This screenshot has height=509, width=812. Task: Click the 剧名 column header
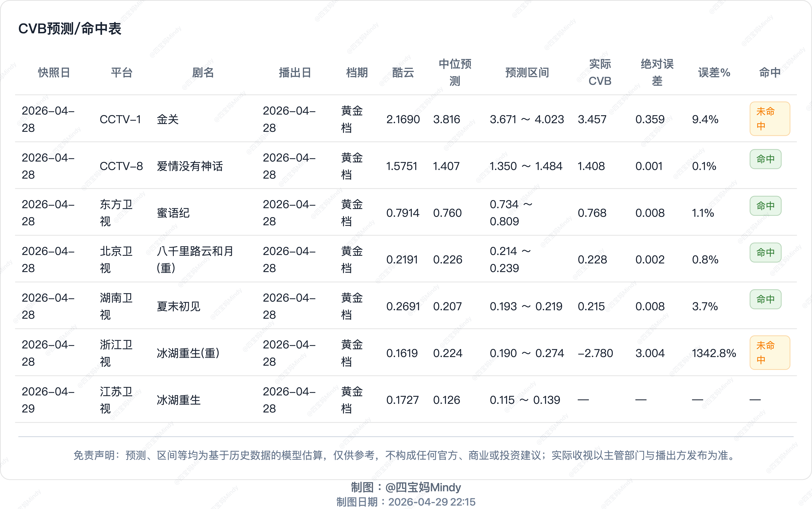pyautogui.click(x=203, y=72)
